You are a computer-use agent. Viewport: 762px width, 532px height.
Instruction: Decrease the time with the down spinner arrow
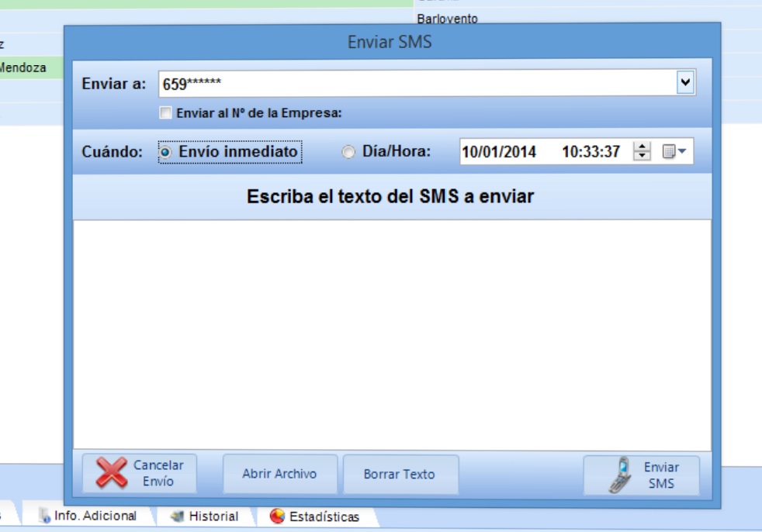click(642, 156)
